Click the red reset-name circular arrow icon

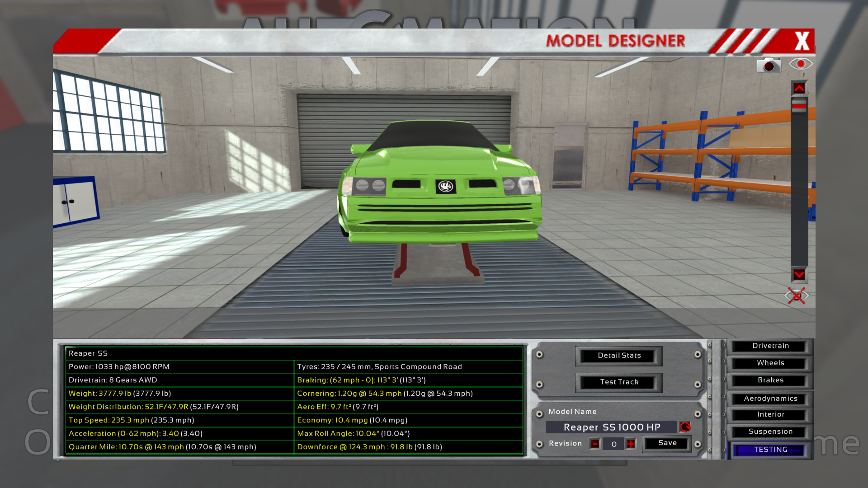(685, 427)
